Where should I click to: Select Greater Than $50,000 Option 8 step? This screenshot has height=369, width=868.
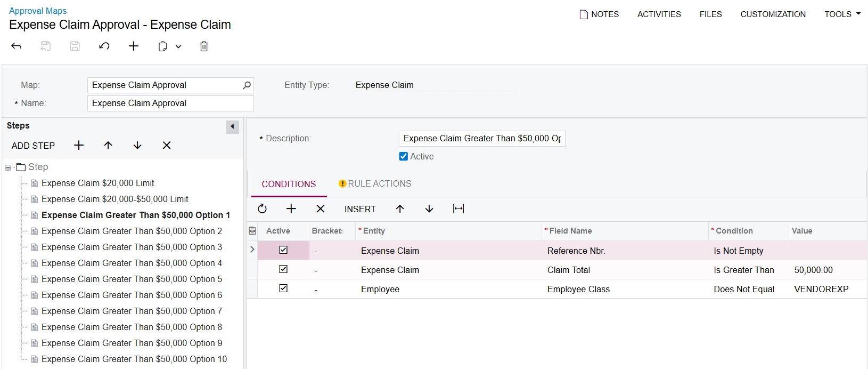[x=132, y=327]
